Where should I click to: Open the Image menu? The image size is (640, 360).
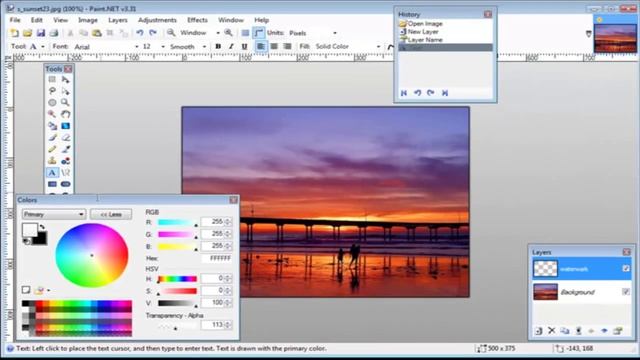88,20
